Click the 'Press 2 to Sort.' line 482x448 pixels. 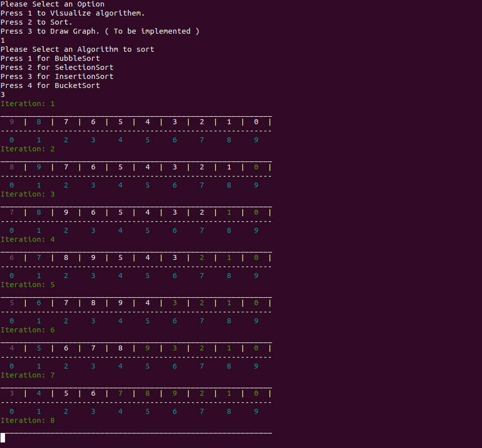pyautogui.click(x=36, y=23)
